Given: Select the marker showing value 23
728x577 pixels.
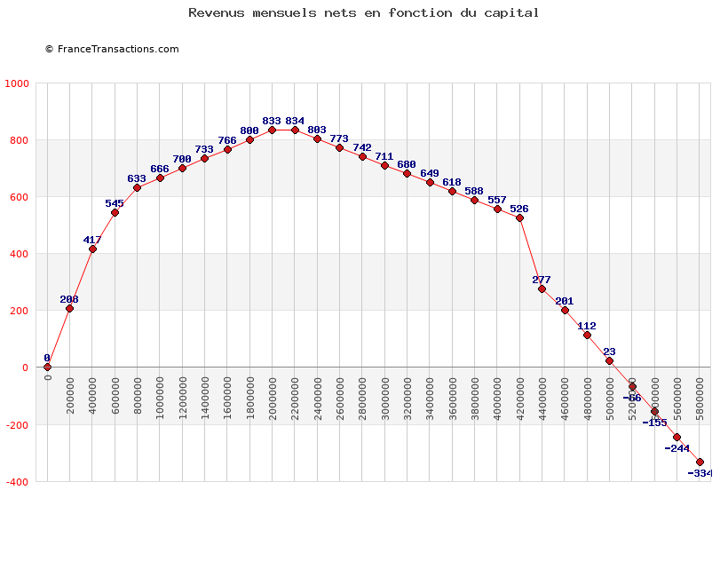Looking at the screenshot, I should [609, 360].
